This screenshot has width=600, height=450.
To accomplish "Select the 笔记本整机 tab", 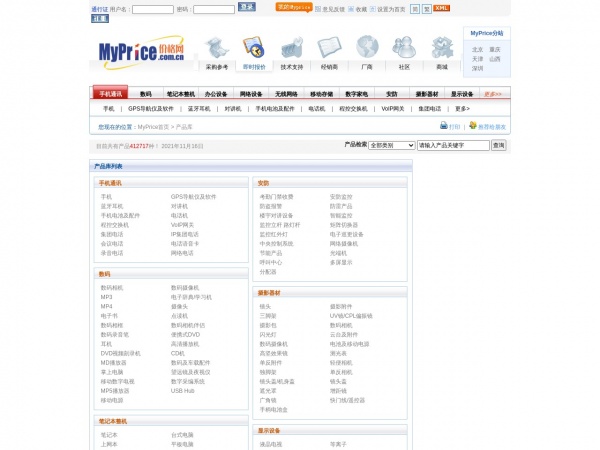I will click(x=181, y=94).
